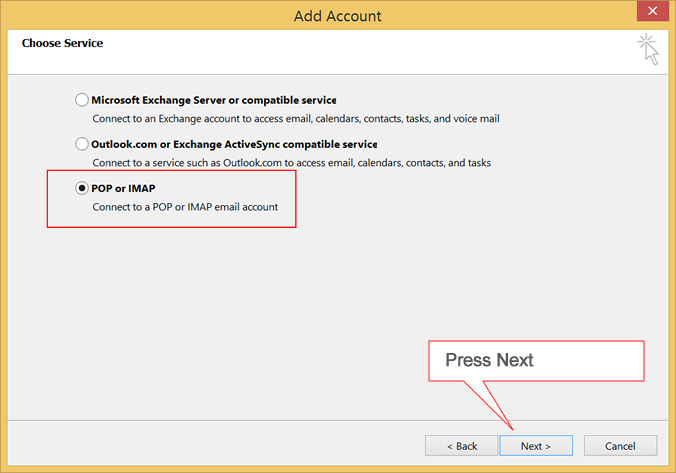Select Microsoft Exchange Server radio button
Image resolution: width=676 pixels, height=473 pixels.
click(x=81, y=100)
